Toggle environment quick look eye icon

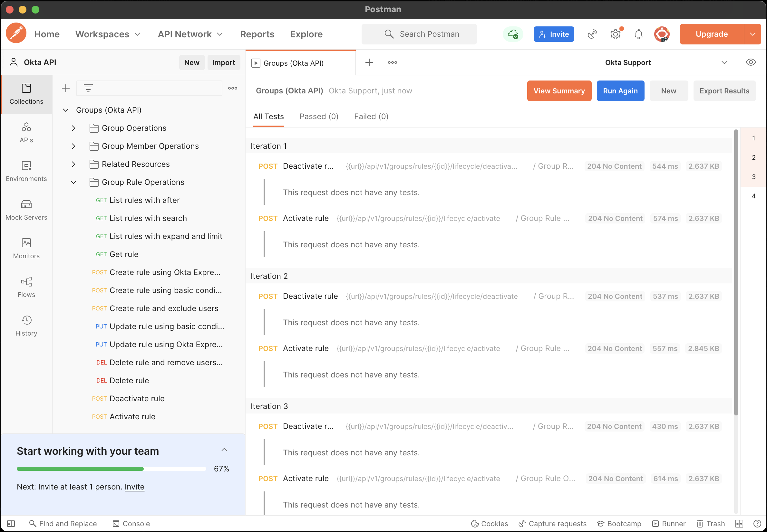coord(750,62)
